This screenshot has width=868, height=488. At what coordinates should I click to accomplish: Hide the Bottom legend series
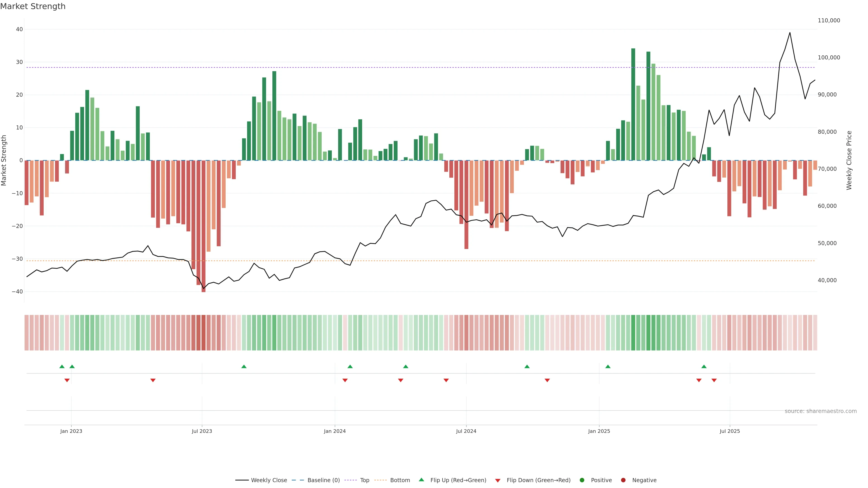tap(400, 480)
